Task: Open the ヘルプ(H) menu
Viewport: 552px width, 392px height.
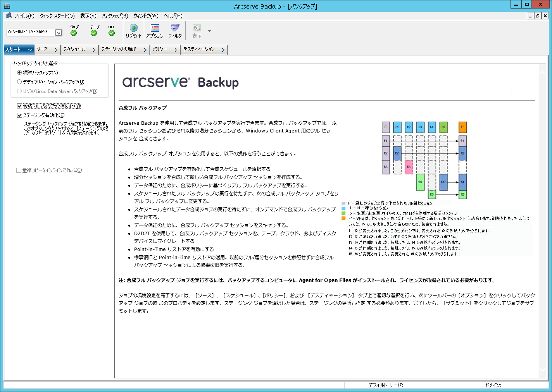Action: [x=173, y=16]
